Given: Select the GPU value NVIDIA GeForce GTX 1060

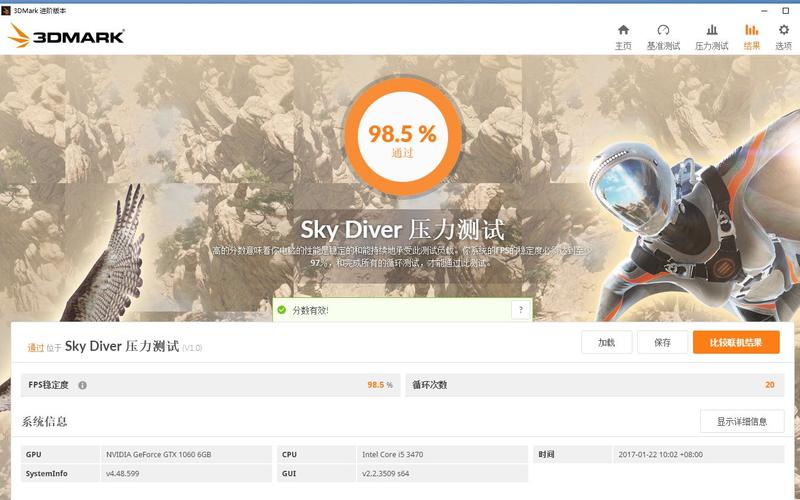Looking at the screenshot, I should click(x=159, y=454).
